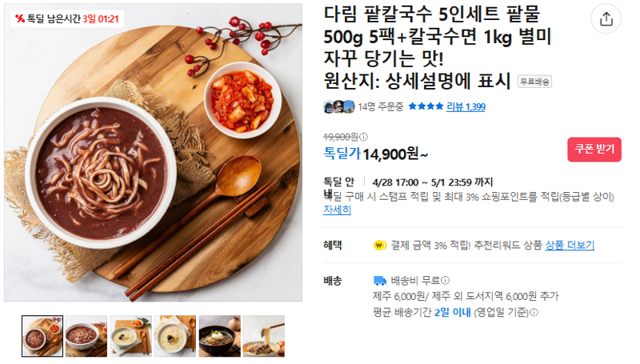
Task: Click the 무료배송 badge beside product title
Action: (x=534, y=82)
